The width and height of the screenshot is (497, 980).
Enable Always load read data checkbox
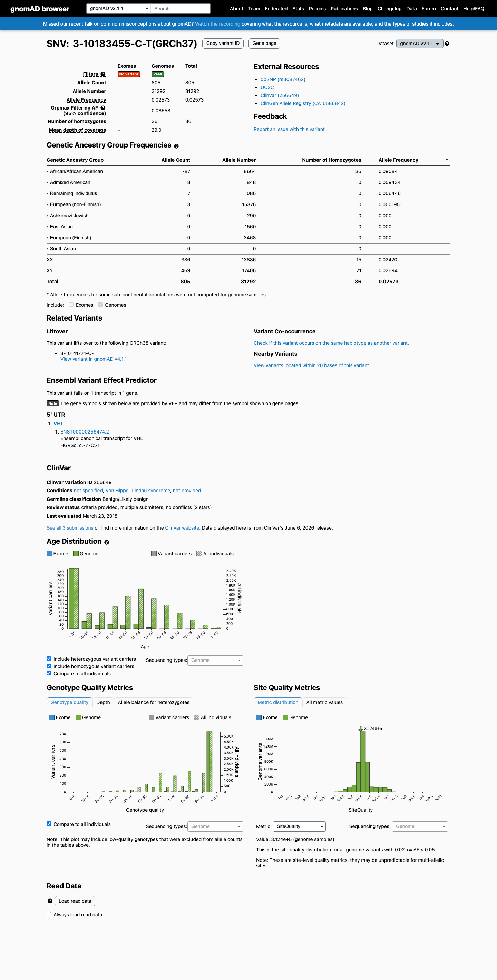click(49, 914)
